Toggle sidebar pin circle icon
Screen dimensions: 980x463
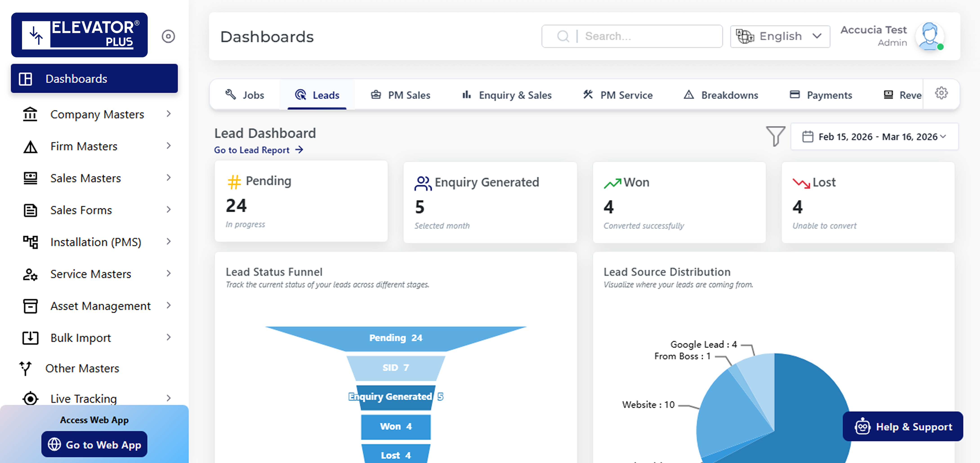(x=168, y=36)
